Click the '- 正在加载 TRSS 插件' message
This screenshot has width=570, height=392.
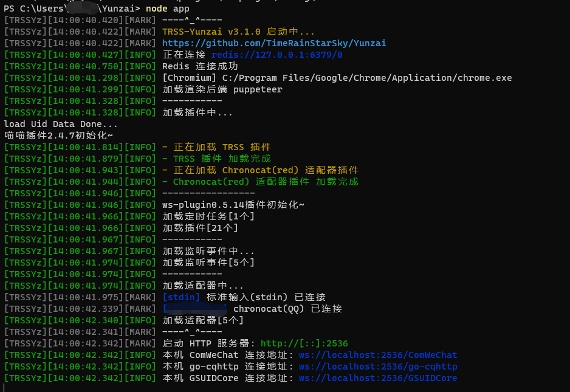tap(217, 147)
